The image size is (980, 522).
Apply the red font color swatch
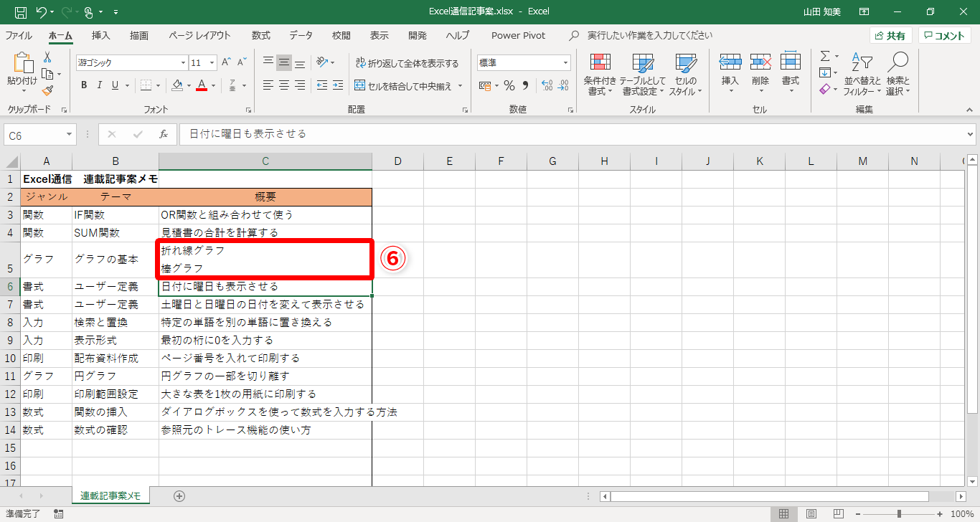pos(202,85)
